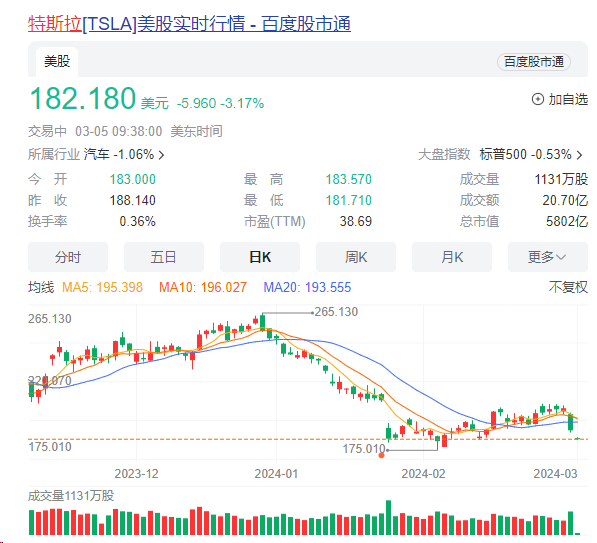Viewport: 597px width, 543px height.
Task: Click the 175.010 low marker on chart
Action: [x=364, y=449]
